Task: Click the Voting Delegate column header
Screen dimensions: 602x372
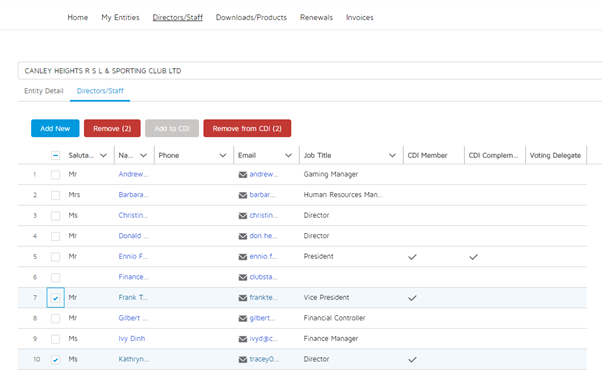Action: click(x=555, y=155)
